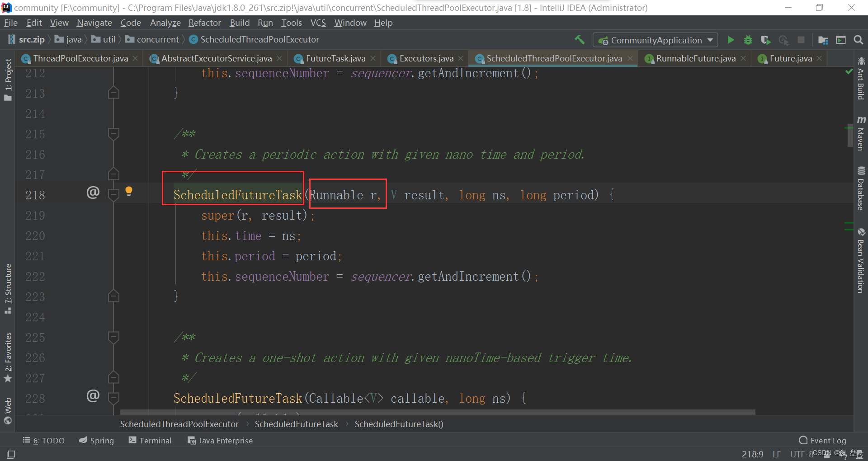Open the Event Log panel

[822, 441]
